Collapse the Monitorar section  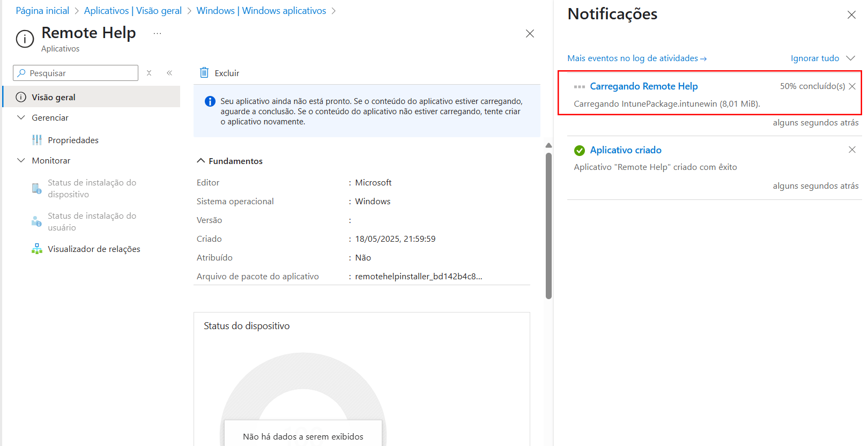pyautogui.click(x=21, y=160)
